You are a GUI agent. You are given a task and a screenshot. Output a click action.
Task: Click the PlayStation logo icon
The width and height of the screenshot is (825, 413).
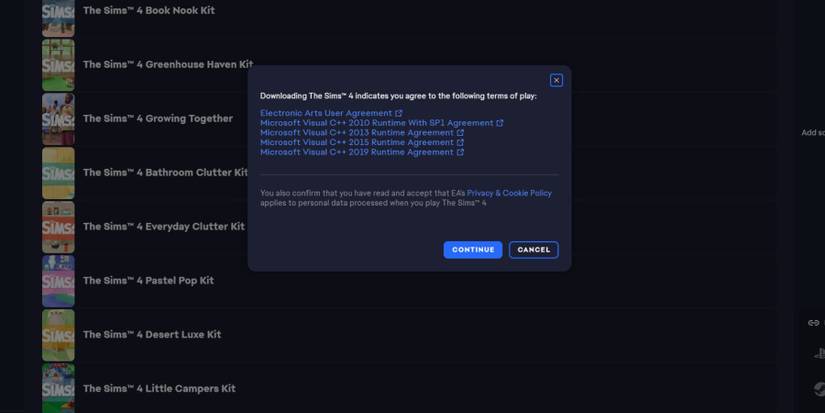(x=818, y=353)
